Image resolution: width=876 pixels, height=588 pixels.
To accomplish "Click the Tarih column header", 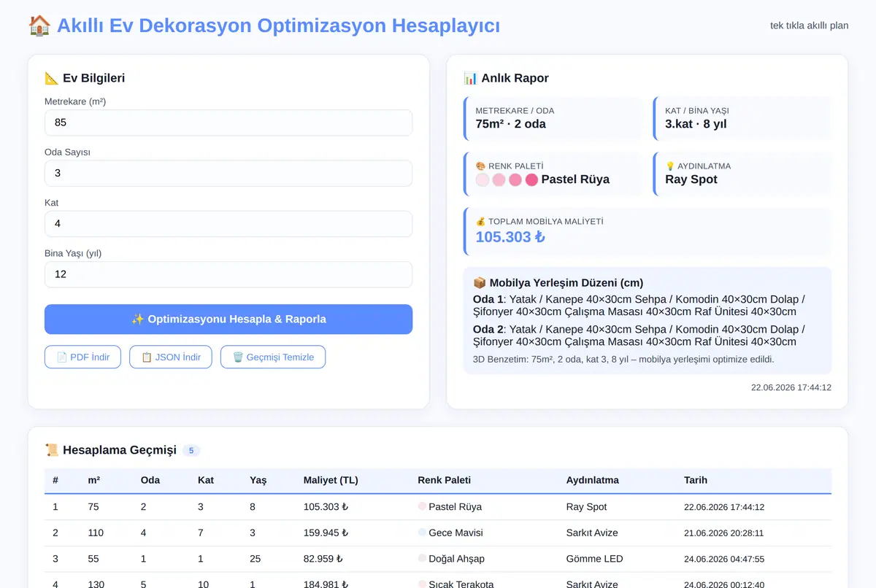I will coord(696,480).
